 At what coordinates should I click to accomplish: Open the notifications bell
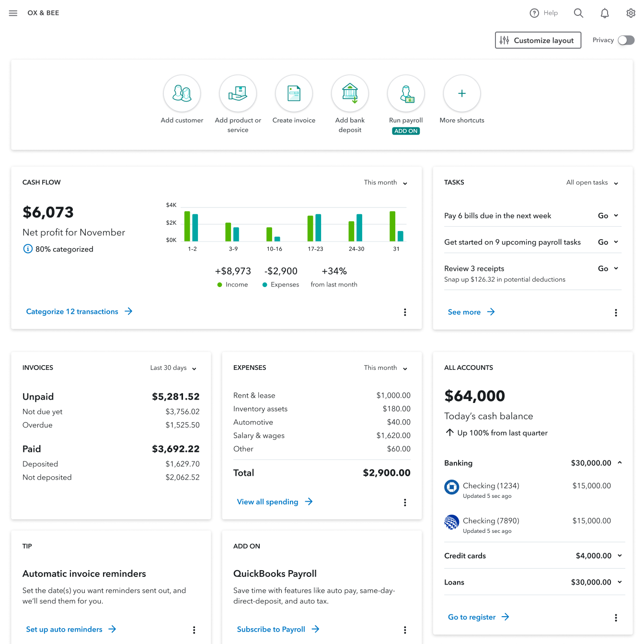click(x=605, y=13)
